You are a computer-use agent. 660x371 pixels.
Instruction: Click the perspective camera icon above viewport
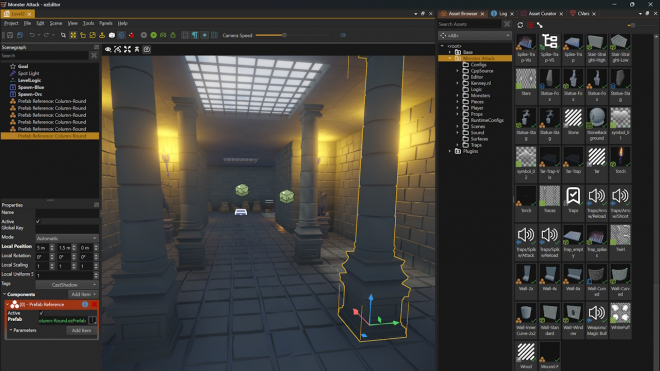tap(117, 50)
